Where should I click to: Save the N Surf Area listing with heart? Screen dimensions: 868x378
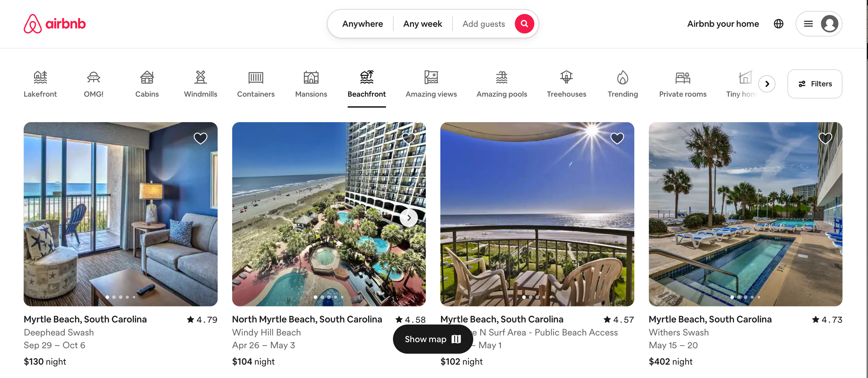617,138
